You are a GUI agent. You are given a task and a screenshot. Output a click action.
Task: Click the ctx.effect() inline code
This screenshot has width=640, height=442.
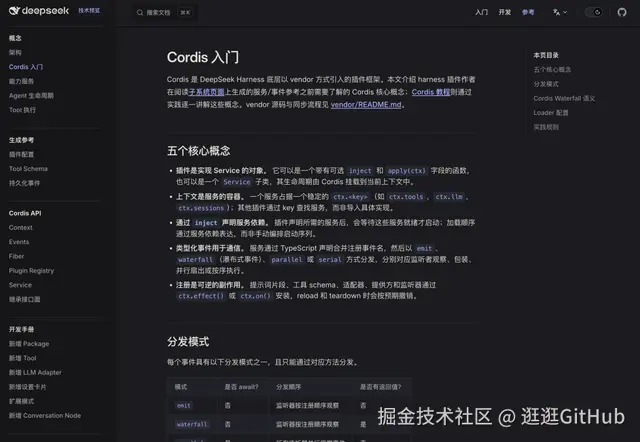(x=201, y=296)
